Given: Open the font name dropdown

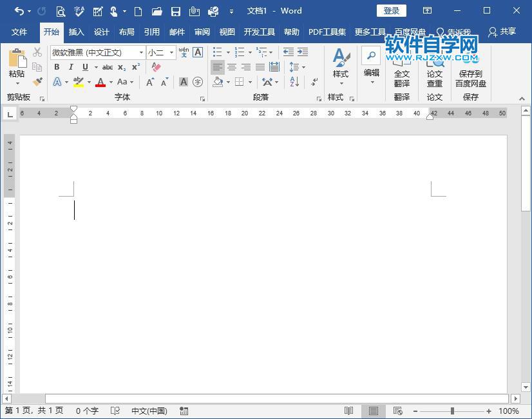Looking at the screenshot, I should click(140, 52).
